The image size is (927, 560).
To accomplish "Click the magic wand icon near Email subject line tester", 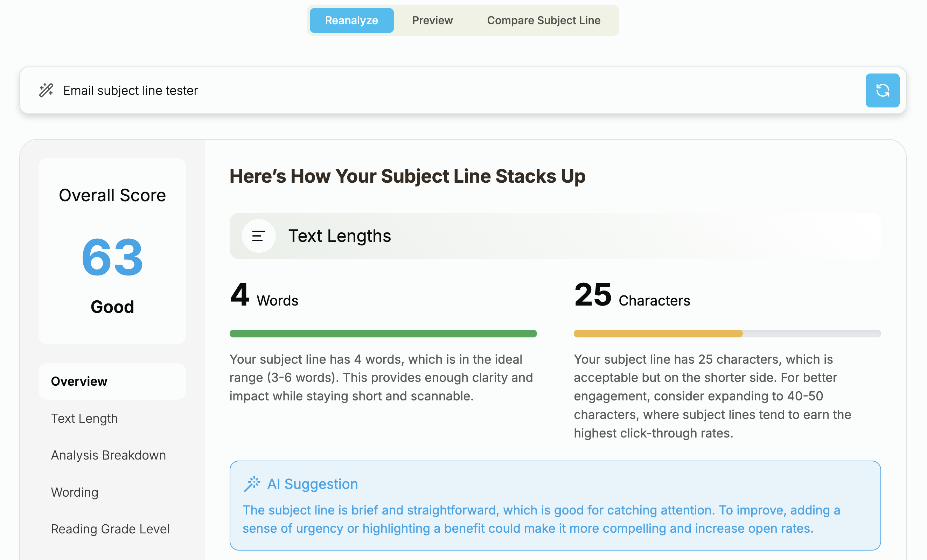I will (x=46, y=91).
